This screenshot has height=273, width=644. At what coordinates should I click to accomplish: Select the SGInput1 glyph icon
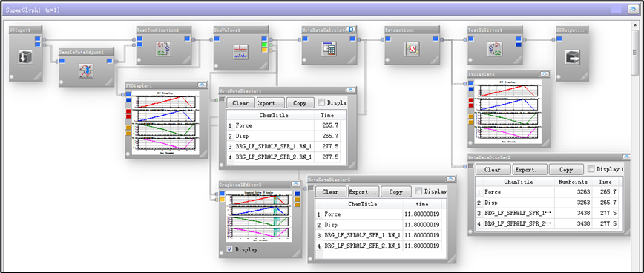pyautogui.click(x=25, y=57)
